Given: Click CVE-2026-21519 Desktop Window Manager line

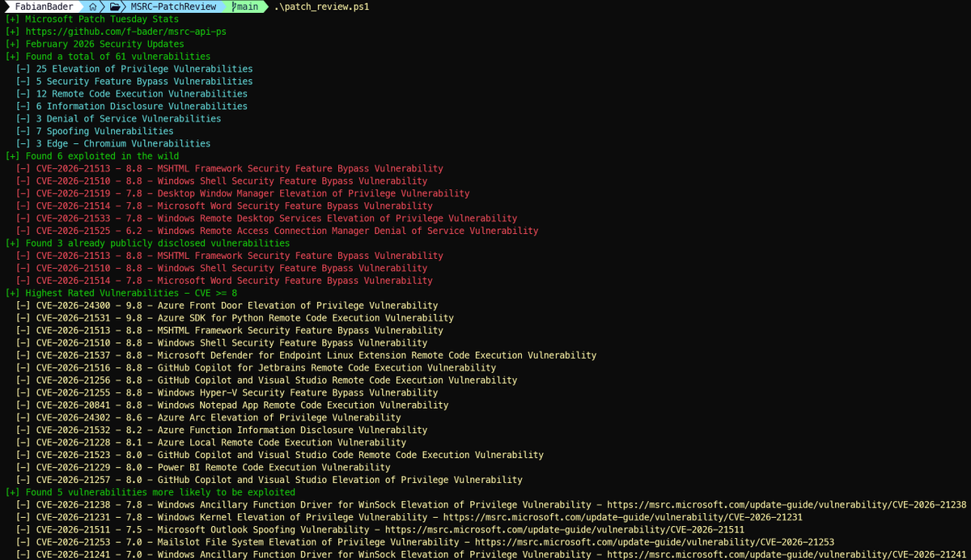Looking at the screenshot, I should (x=243, y=193).
